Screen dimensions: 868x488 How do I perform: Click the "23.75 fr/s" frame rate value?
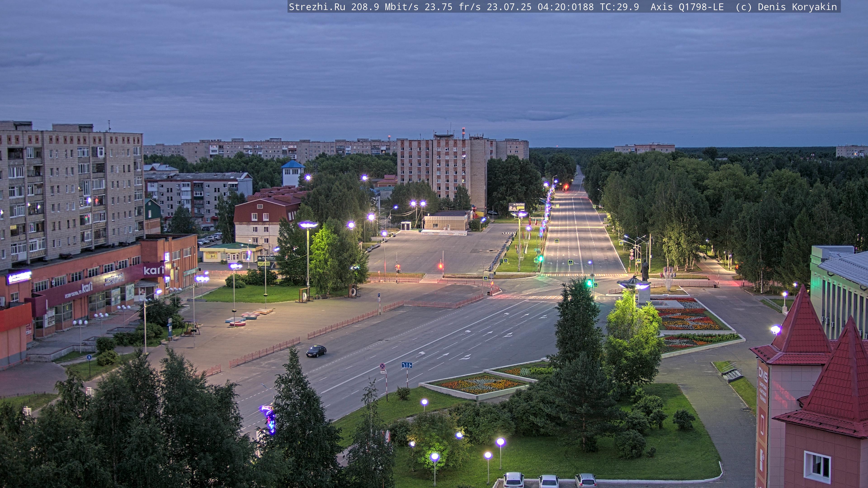point(453,7)
